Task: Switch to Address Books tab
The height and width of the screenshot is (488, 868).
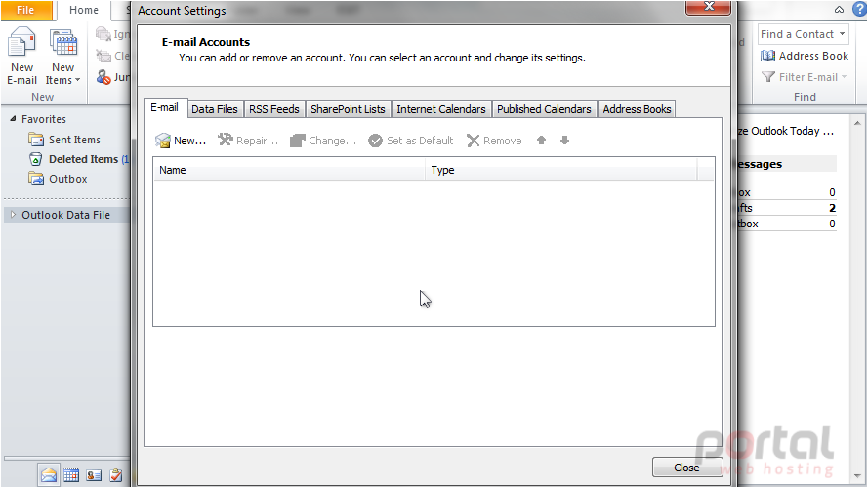Action: 638,109
